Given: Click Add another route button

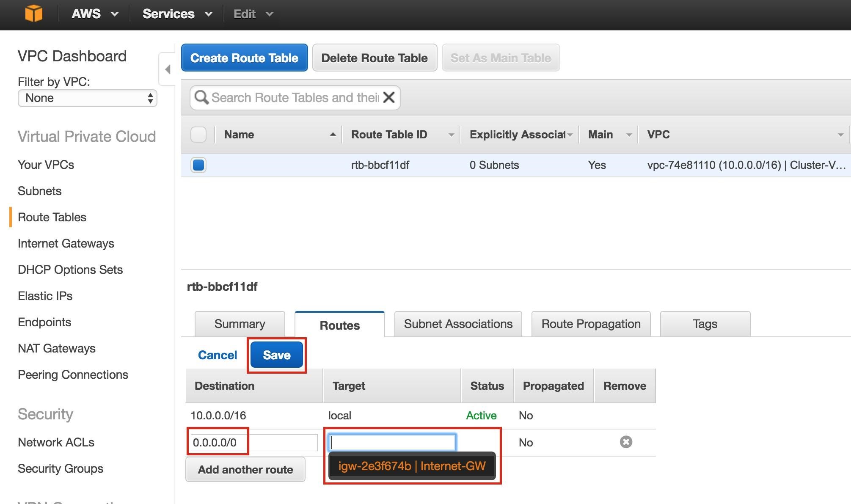Looking at the screenshot, I should coord(245,470).
